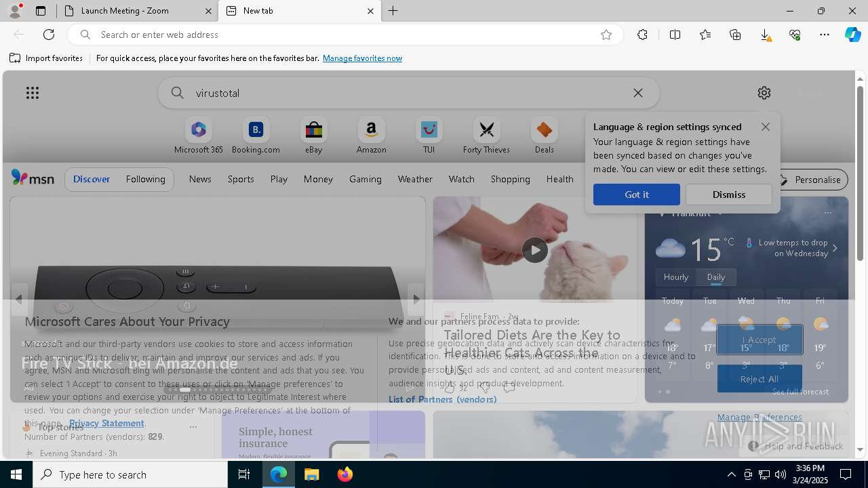Switch to Launch Meeting - Zoom tab
Image resolution: width=868 pixels, height=488 pixels.
(x=137, y=11)
